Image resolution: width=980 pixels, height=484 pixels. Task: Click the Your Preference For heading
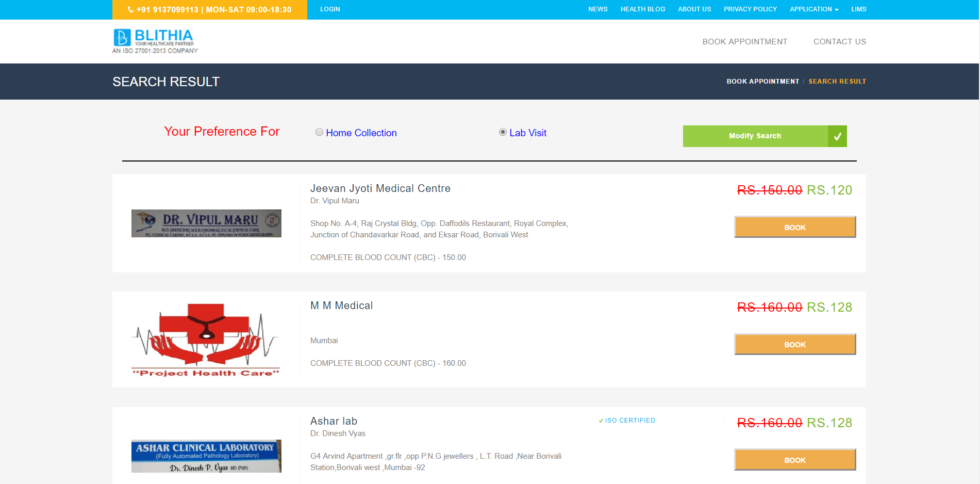(222, 132)
